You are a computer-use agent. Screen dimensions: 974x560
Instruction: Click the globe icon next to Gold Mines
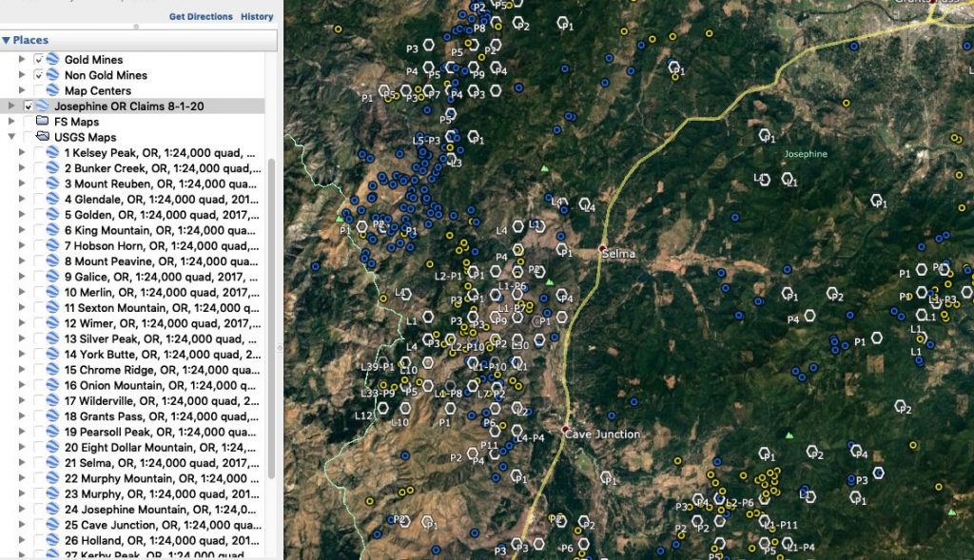tap(53, 60)
